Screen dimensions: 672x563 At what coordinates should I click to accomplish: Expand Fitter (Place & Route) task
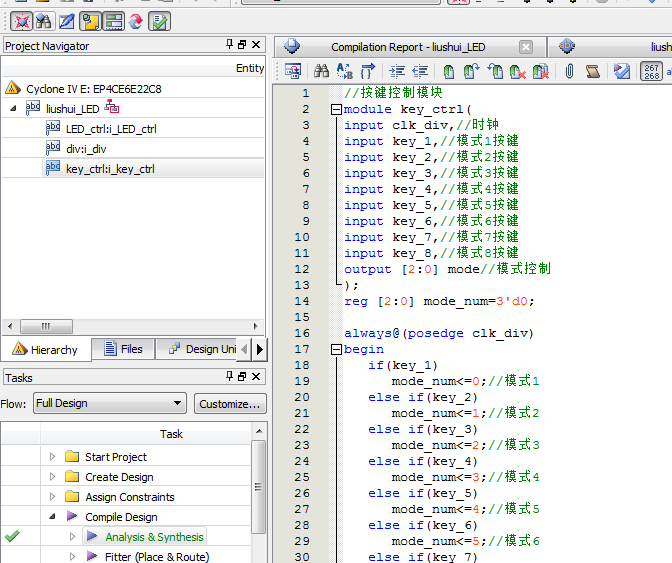click(x=72, y=557)
